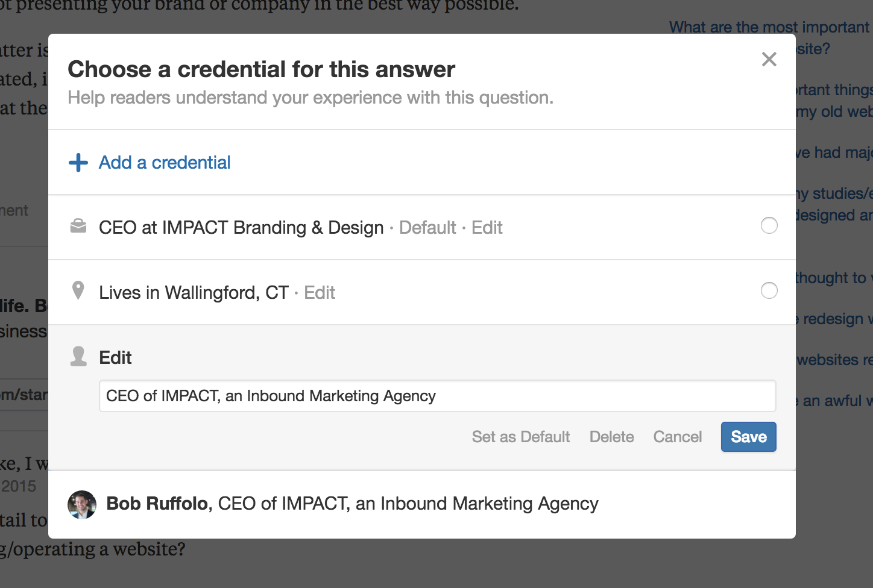Click the CEO at IMPACT Branding & Design text
The height and width of the screenshot is (588, 873).
coord(241,228)
